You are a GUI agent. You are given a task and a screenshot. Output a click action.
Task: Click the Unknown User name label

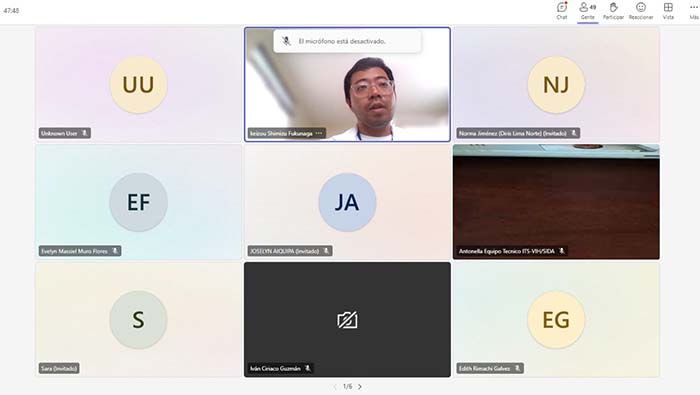point(59,133)
